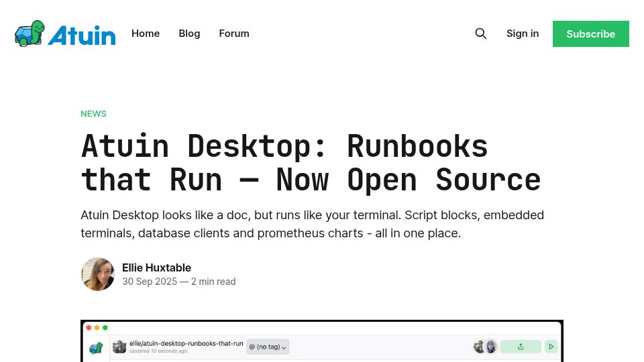
Task: Open the NEWS category tag
Action: tap(93, 114)
